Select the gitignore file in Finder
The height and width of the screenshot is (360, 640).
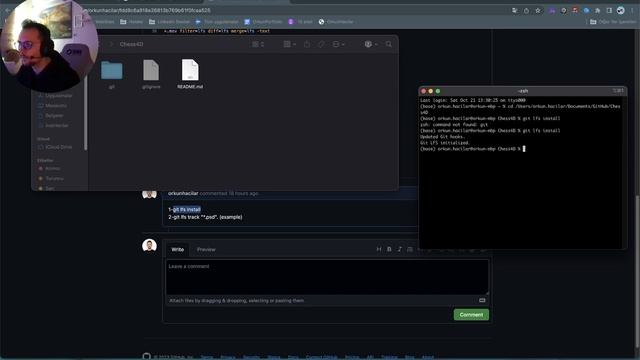coord(151,70)
